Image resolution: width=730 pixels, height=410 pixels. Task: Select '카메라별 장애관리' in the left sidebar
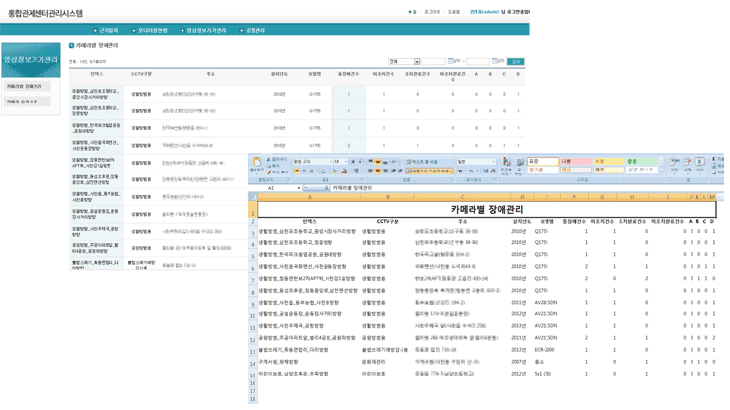coord(27,87)
